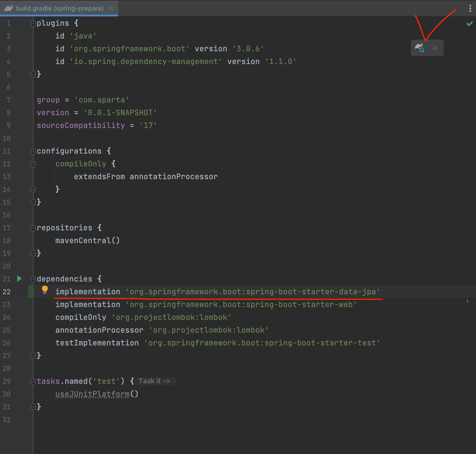Click the green change marker on scrollbar stripe

pos(467,301)
